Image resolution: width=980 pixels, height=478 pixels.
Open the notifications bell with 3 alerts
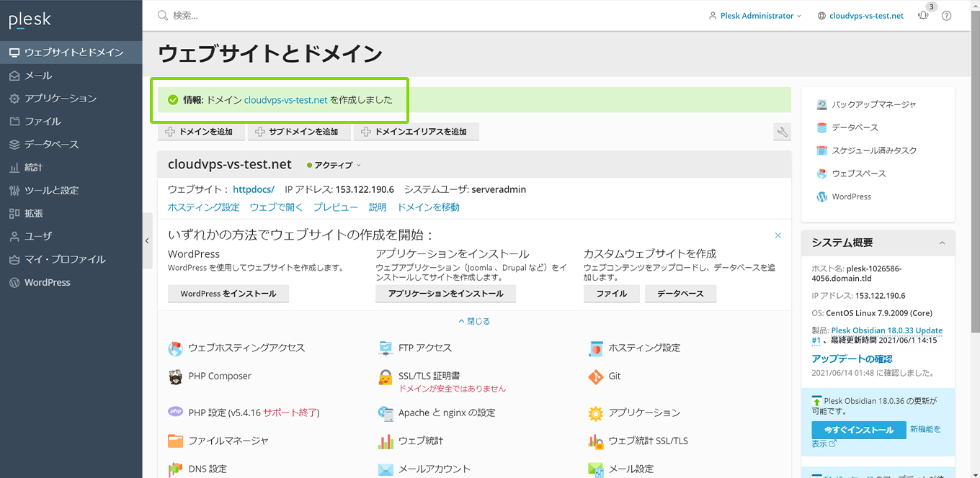(x=923, y=15)
